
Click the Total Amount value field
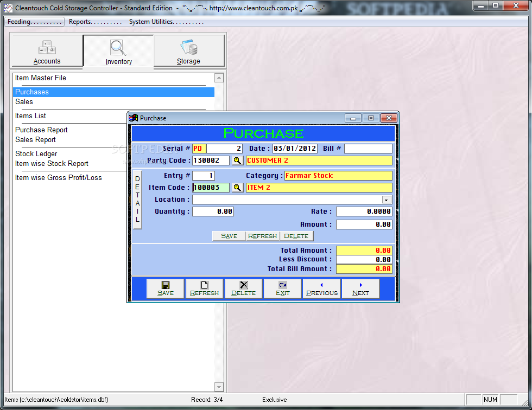(x=364, y=251)
